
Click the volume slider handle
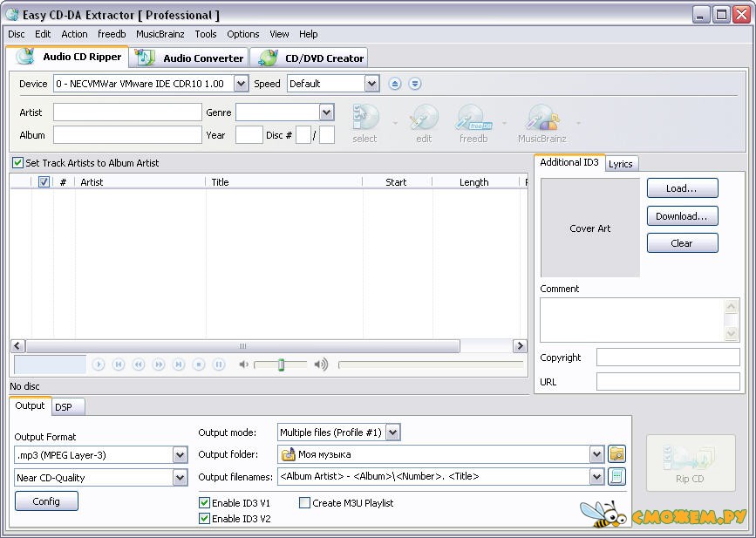pyautogui.click(x=281, y=365)
